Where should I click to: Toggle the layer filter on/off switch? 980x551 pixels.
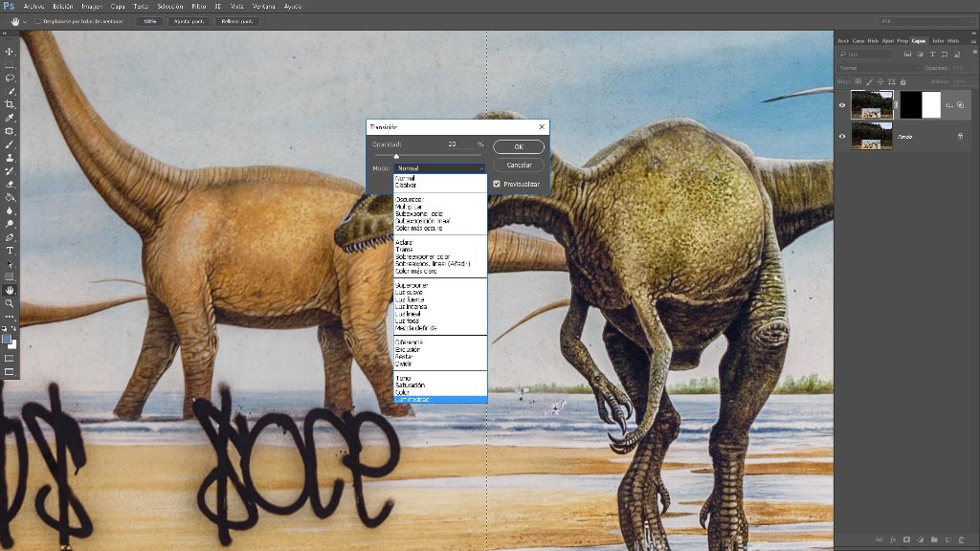pos(974,54)
